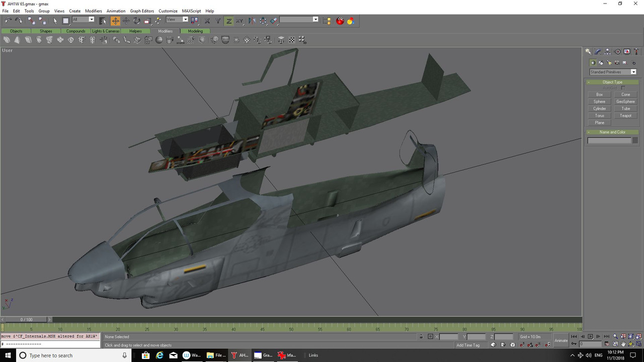644x362 pixels.
Task: Click the object name input field
Action: pyautogui.click(x=609, y=141)
